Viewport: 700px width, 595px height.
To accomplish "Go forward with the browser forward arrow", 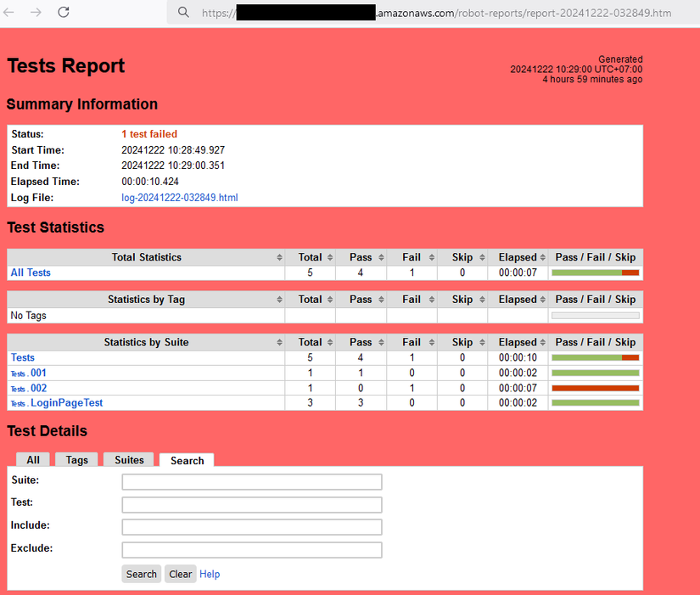I will (x=36, y=12).
